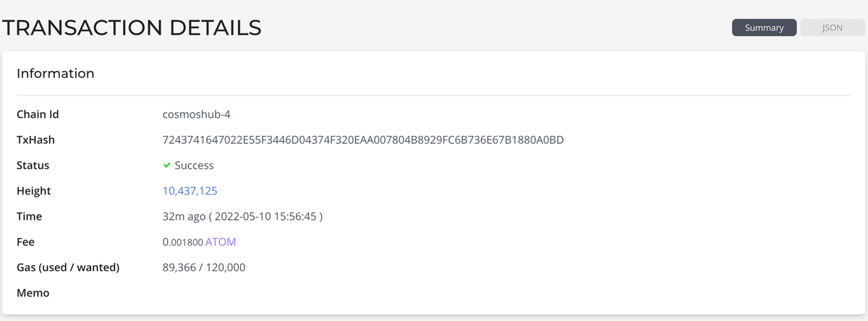
Task: Click the Fee field label
Action: tap(26, 242)
